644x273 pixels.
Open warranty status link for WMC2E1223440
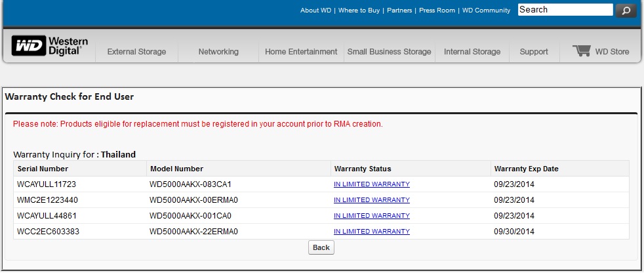point(371,200)
